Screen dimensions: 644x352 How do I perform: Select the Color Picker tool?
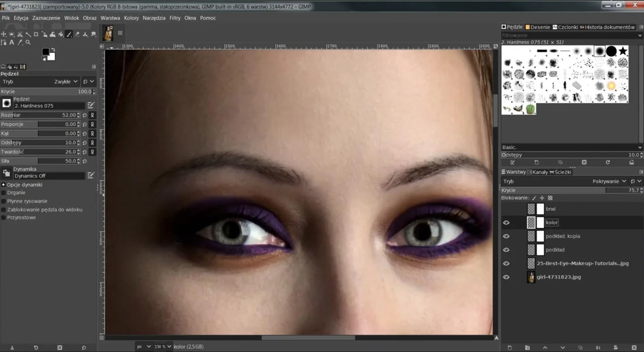coord(20,42)
